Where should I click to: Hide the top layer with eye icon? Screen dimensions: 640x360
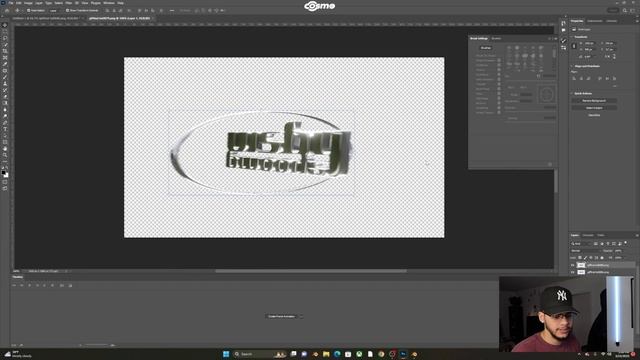[572, 265]
